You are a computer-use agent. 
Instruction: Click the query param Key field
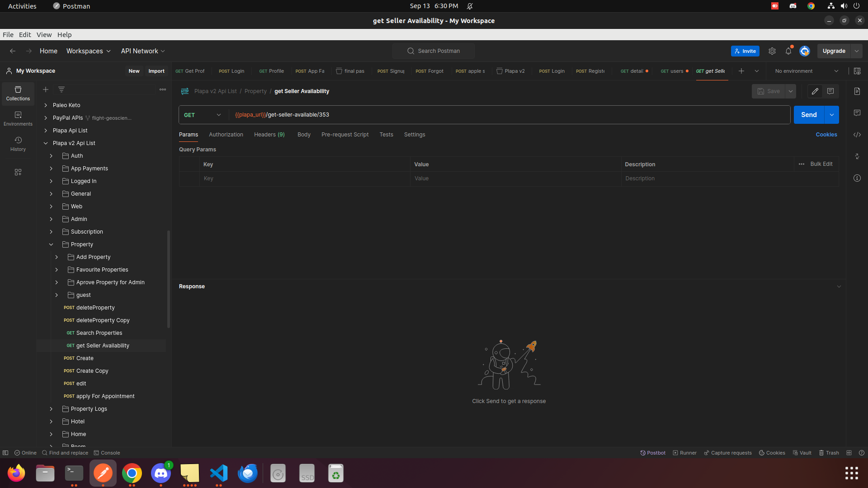tap(305, 178)
